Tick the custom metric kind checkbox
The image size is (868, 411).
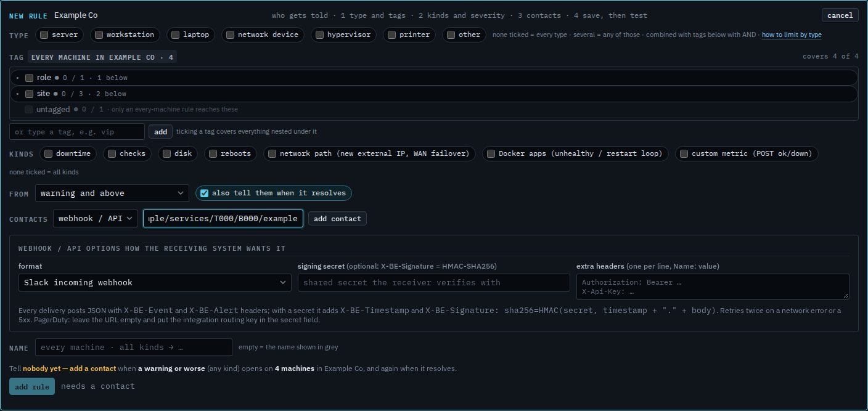(684, 153)
